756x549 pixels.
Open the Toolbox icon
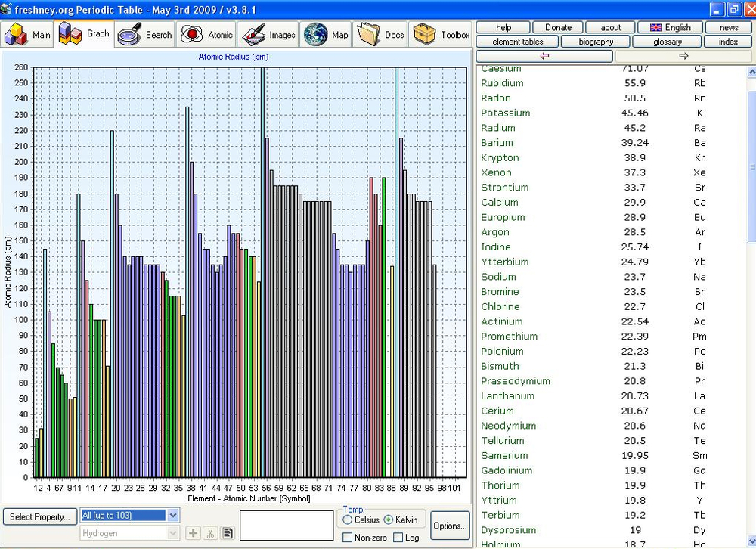click(426, 35)
